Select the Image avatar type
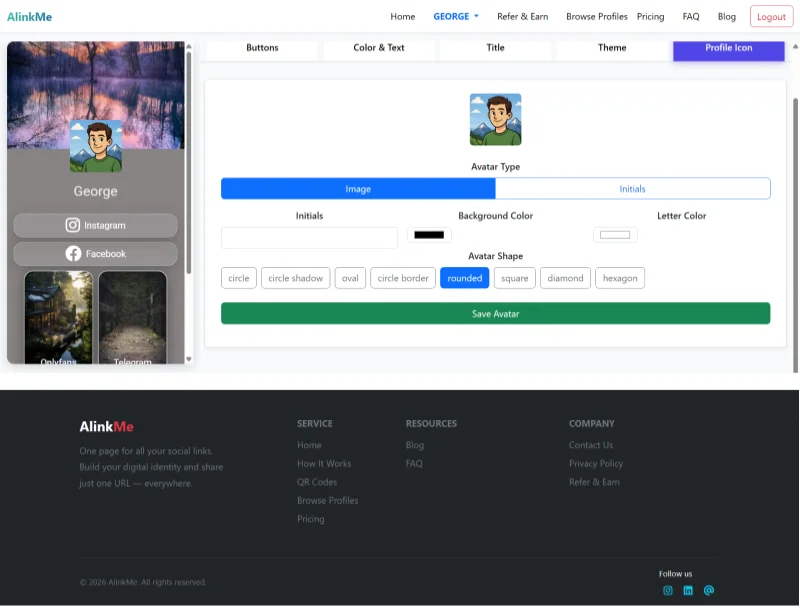Image resolution: width=800 pixels, height=608 pixels. (357, 188)
